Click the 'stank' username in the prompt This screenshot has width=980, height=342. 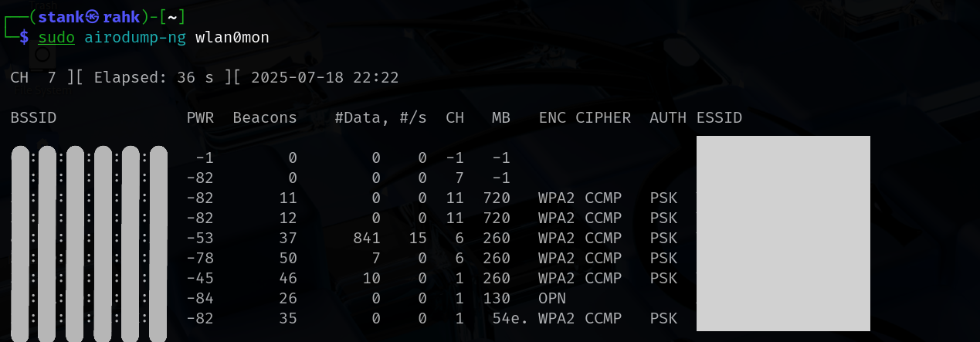pyautogui.click(x=62, y=16)
